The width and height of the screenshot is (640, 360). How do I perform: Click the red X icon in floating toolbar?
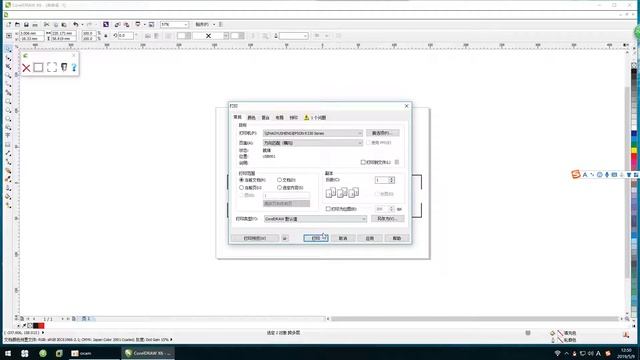pos(26,68)
